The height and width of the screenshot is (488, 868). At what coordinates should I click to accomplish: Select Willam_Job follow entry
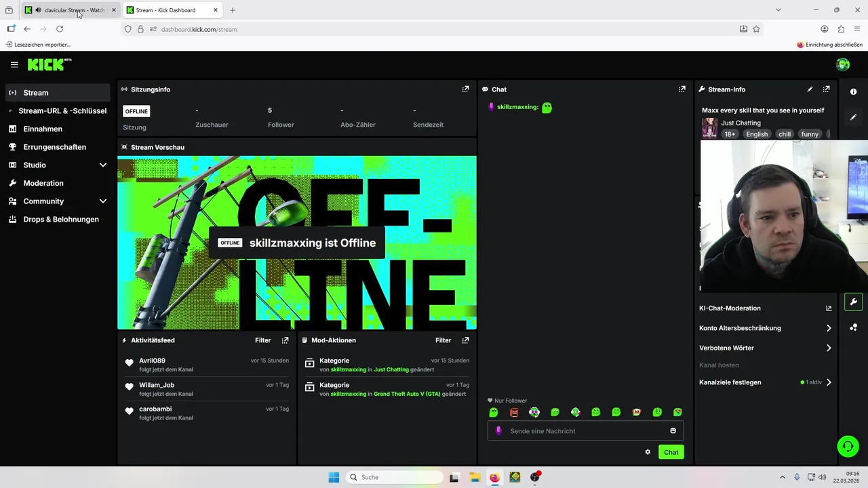[x=207, y=389]
